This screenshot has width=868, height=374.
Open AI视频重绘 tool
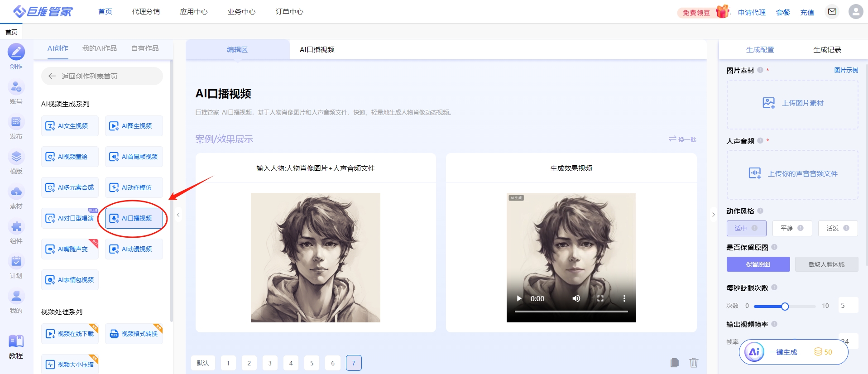pyautogui.click(x=70, y=157)
